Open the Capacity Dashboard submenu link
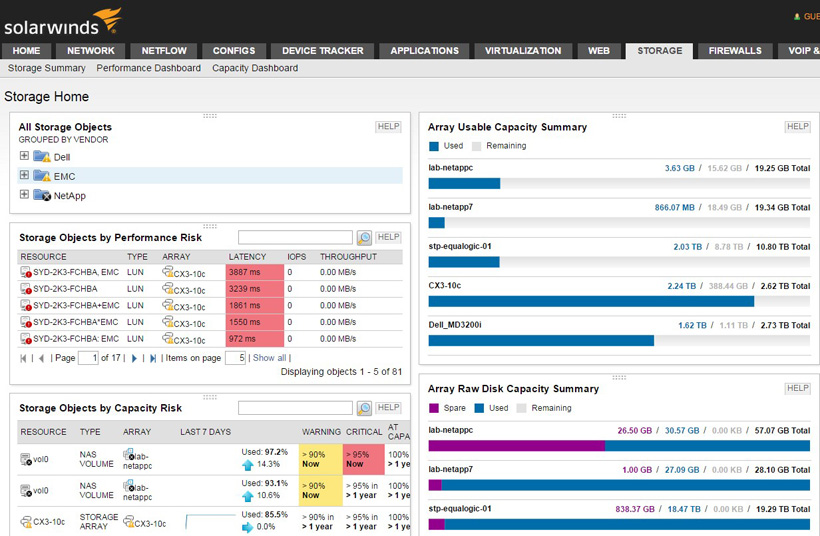Screen dimensions: 820x536 [x=254, y=68]
